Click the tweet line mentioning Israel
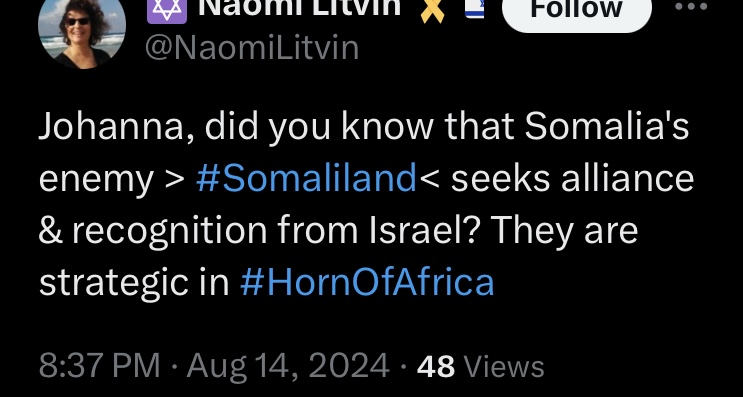This screenshot has width=743, height=397. 338,231
